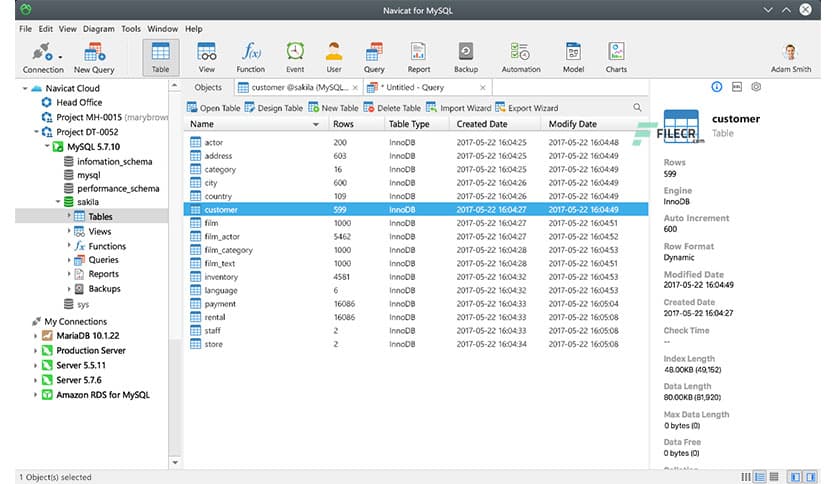Select the actor table row

416,142
